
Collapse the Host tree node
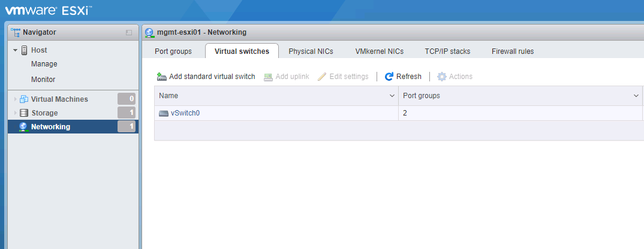[x=16, y=50]
